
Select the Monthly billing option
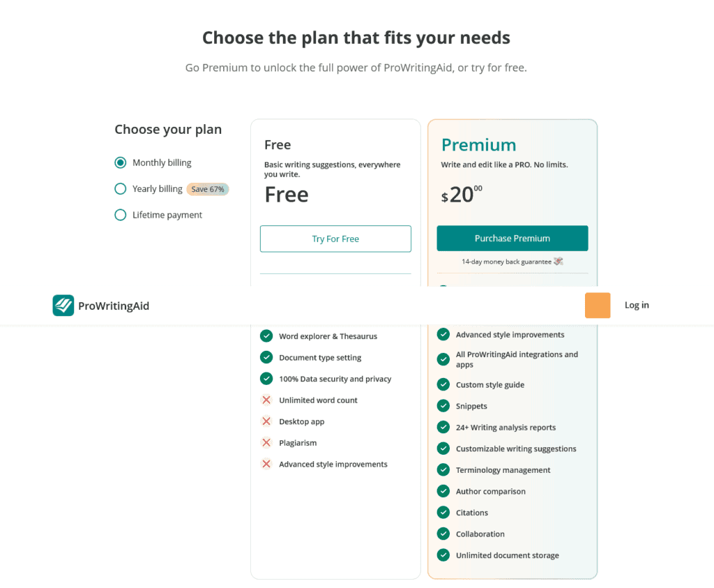tap(120, 163)
